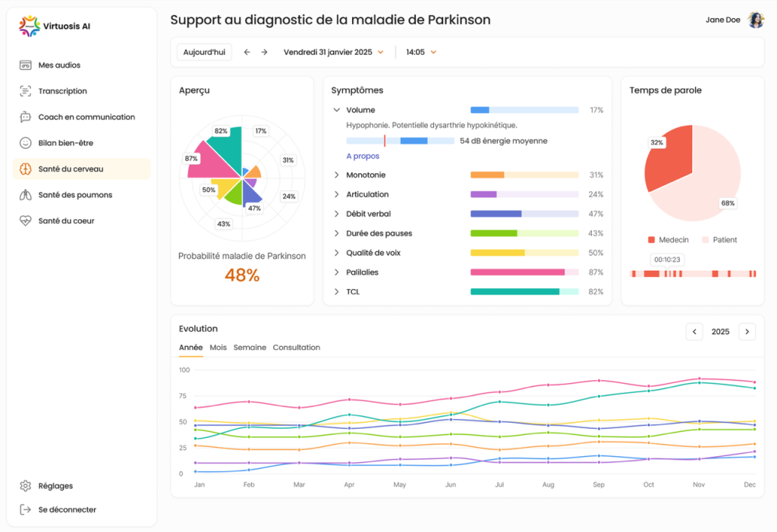The image size is (777, 532).
Task: Collapse the Volume symptom row
Action: pyautogui.click(x=337, y=110)
